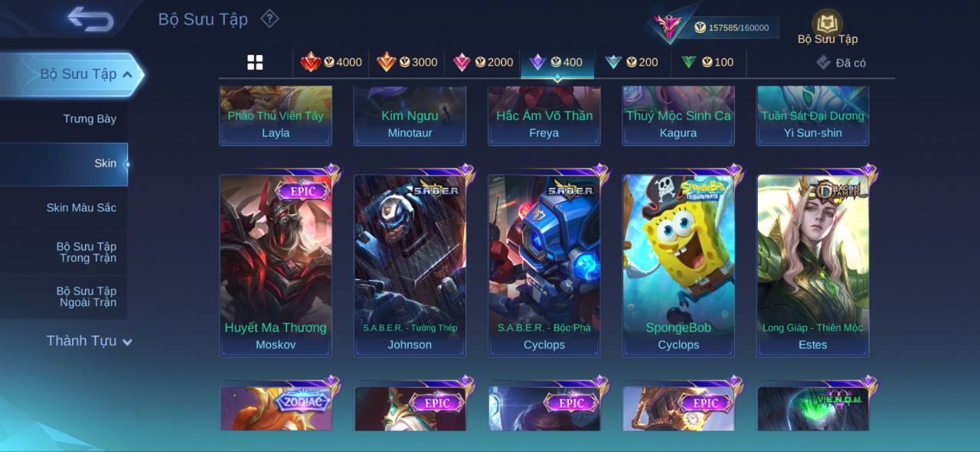Toggle the Đã có owned filter
Viewport: 980px width, 452px height.
tap(841, 63)
